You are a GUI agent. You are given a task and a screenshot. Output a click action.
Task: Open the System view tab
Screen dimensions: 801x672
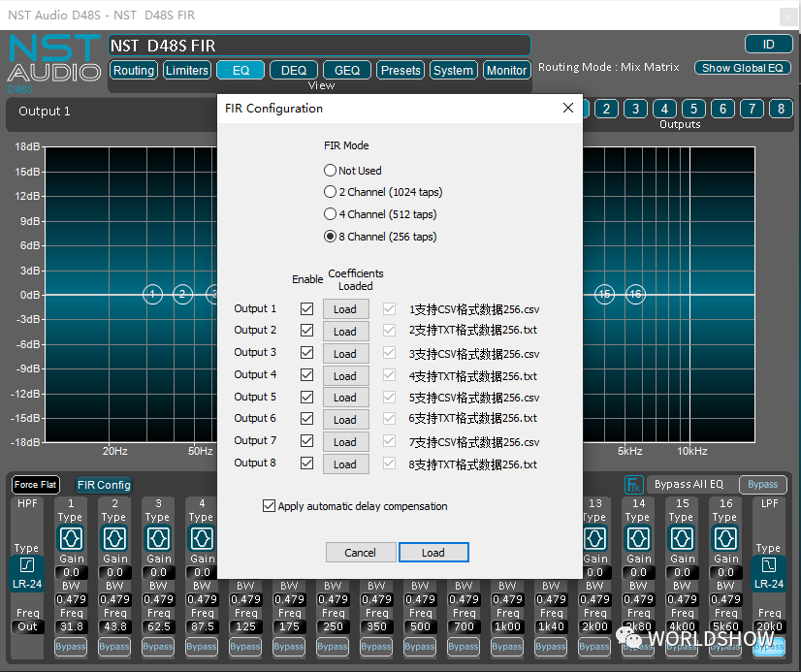tap(454, 70)
